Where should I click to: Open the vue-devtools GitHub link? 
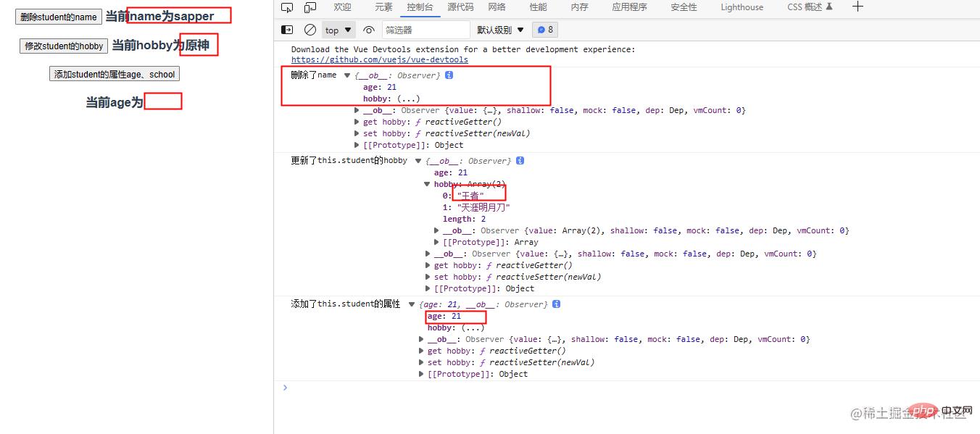tap(379, 60)
